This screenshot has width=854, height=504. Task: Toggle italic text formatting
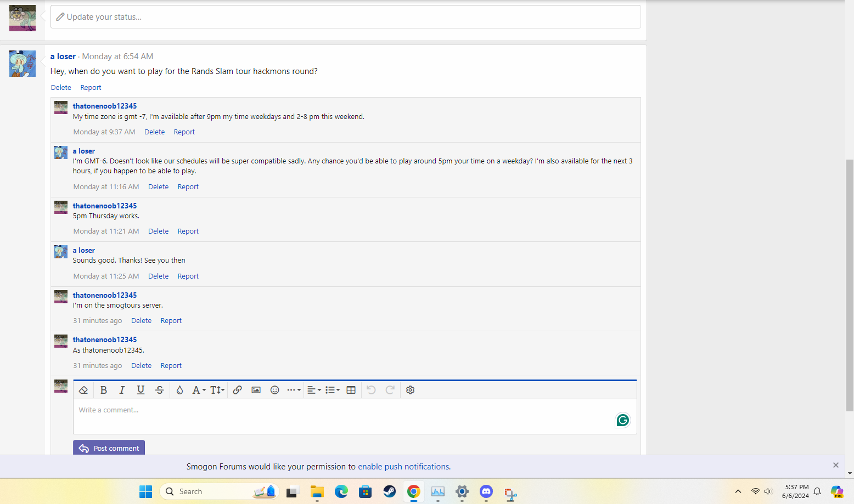point(122,390)
